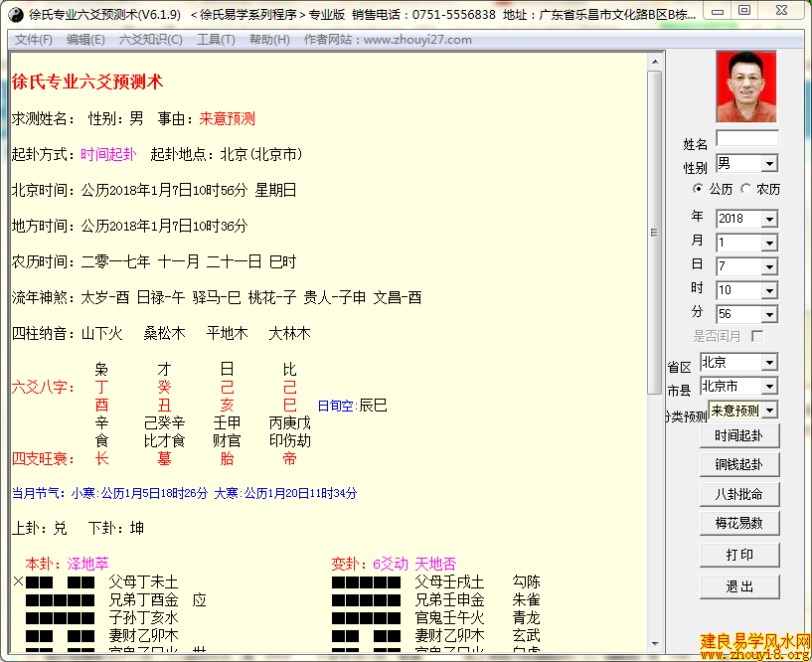Open the 文件(F) menu
The image size is (812, 662).
tap(34, 40)
